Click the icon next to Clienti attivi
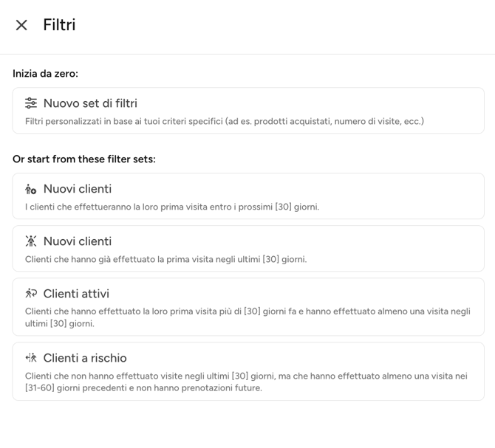 point(31,294)
